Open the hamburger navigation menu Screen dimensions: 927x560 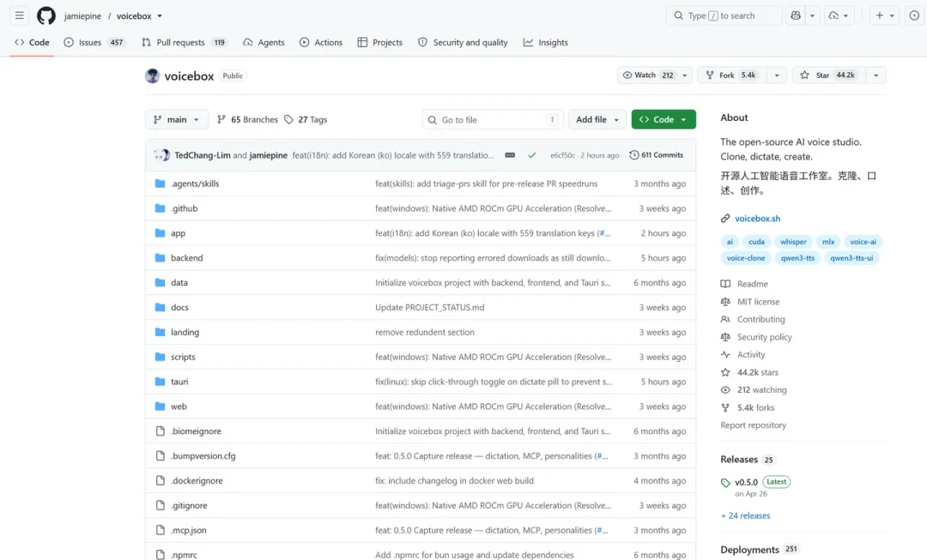(20, 15)
